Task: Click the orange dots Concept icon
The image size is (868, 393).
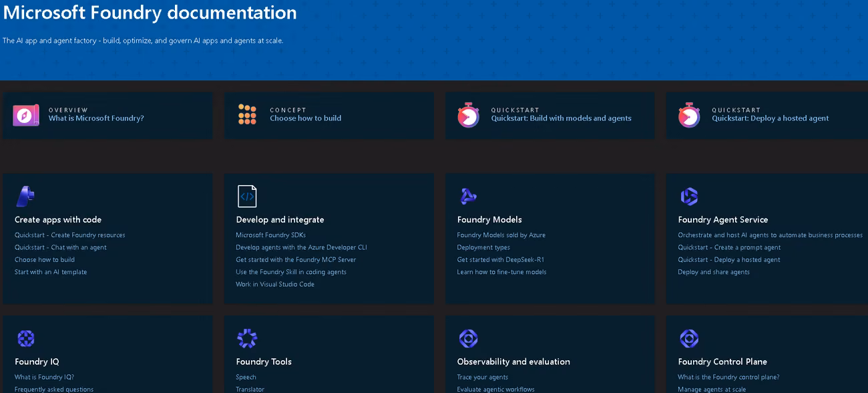Action: pos(247,114)
